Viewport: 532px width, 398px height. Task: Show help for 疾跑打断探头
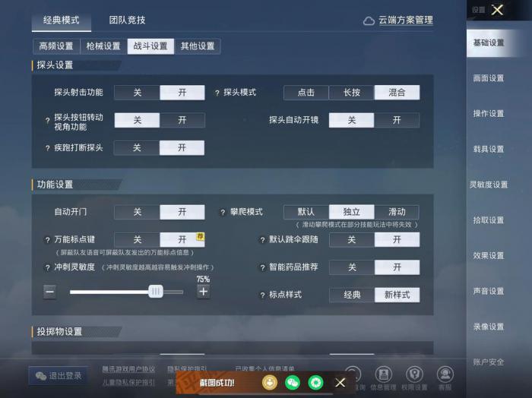[x=47, y=148]
